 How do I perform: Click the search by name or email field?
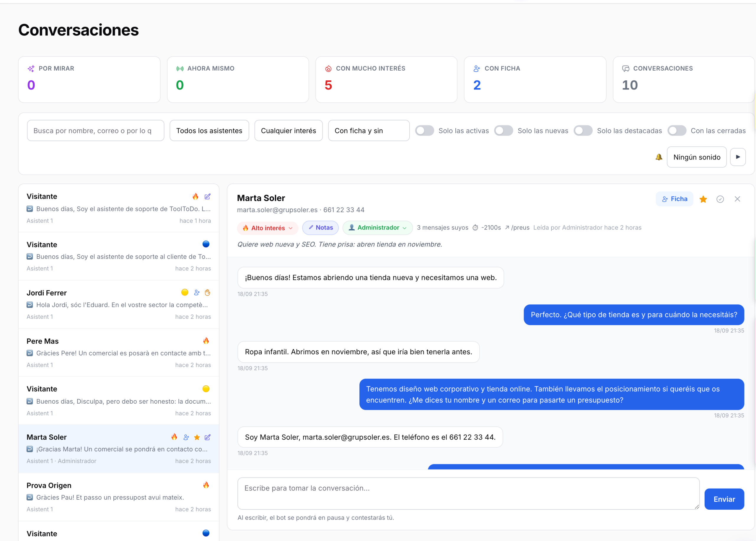pos(96,131)
